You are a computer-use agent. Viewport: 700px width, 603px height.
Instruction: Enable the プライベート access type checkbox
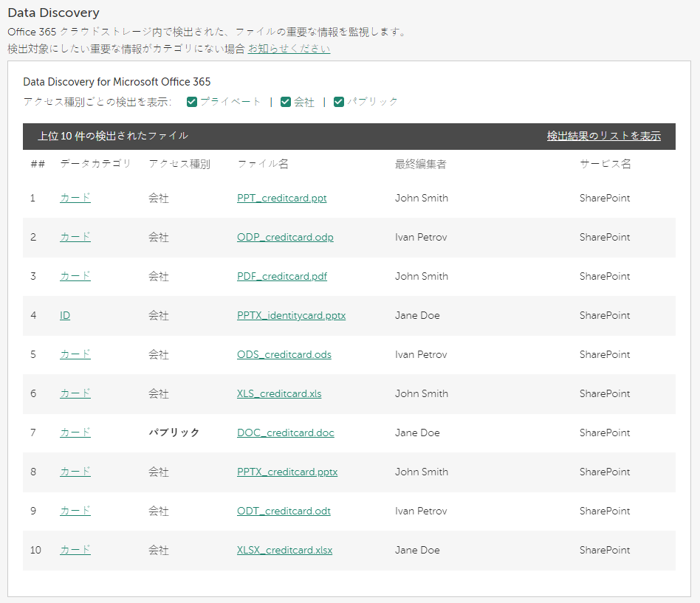(192, 101)
